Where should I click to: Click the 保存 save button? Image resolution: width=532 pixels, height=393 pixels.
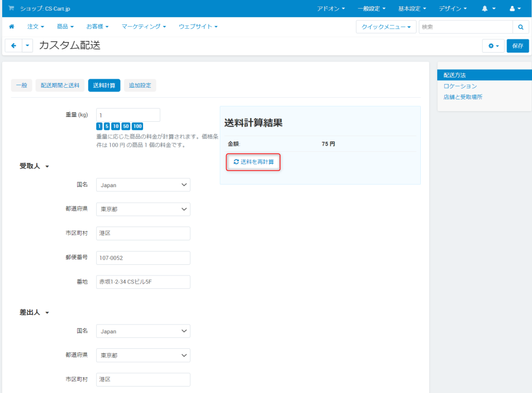pyautogui.click(x=518, y=46)
